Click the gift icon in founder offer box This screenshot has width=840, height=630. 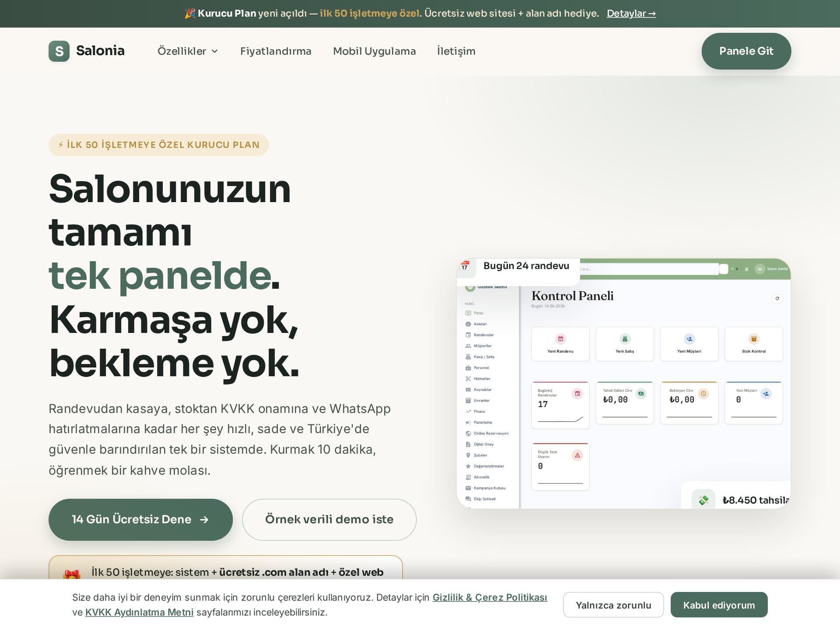click(72, 575)
